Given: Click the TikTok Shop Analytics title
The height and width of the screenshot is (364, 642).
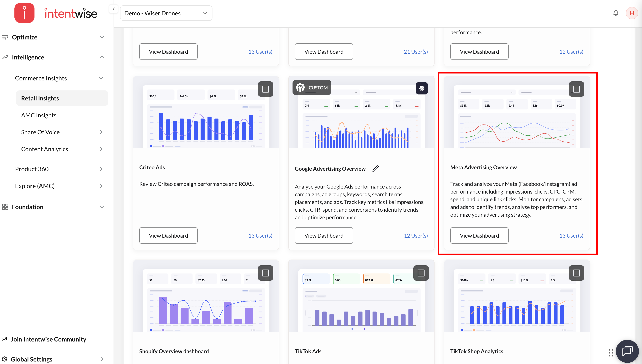Looking at the screenshot, I should pos(477,351).
